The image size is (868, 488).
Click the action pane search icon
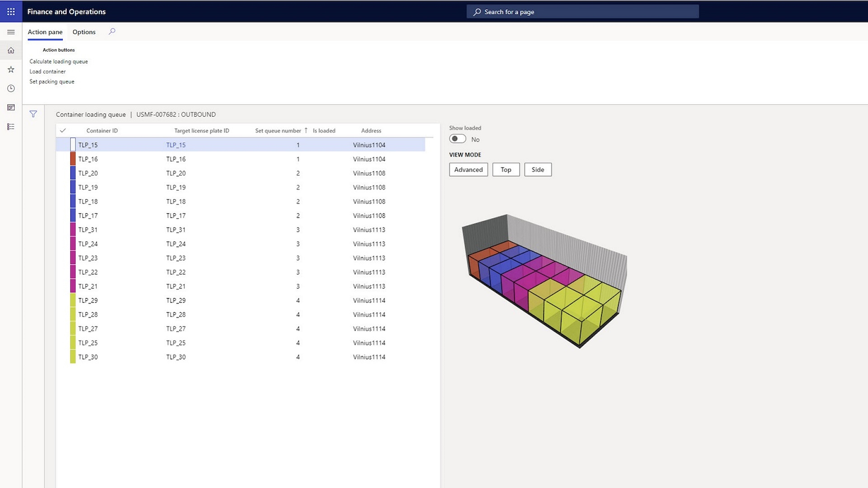tap(112, 32)
